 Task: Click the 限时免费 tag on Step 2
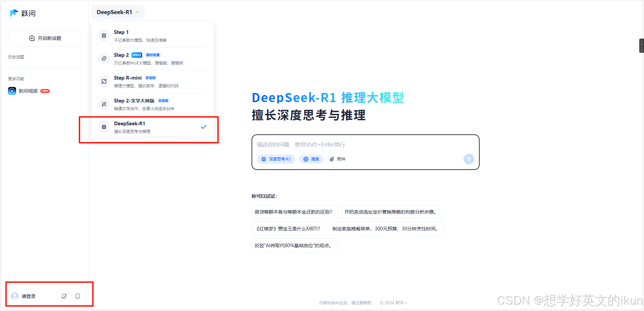tap(153, 55)
